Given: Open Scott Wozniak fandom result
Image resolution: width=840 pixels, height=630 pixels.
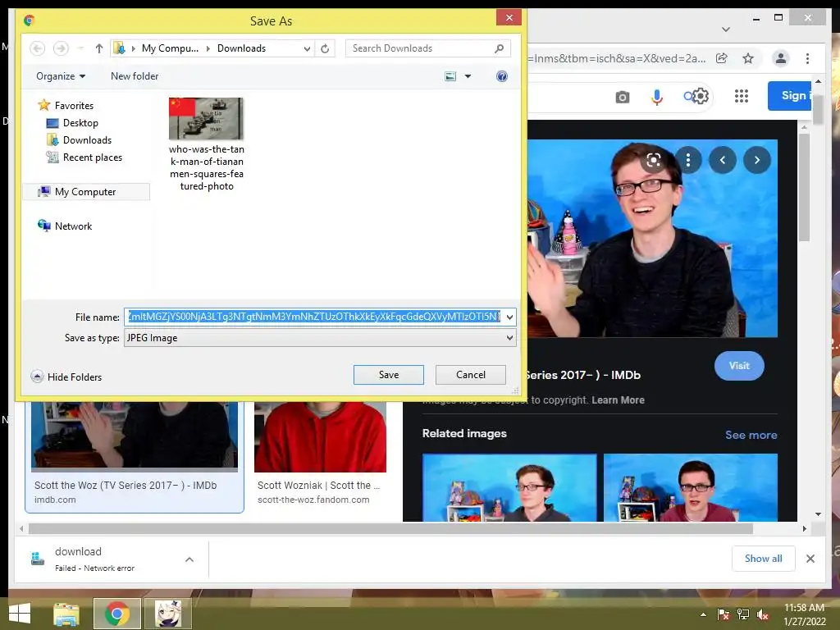Looking at the screenshot, I should [320, 455].
